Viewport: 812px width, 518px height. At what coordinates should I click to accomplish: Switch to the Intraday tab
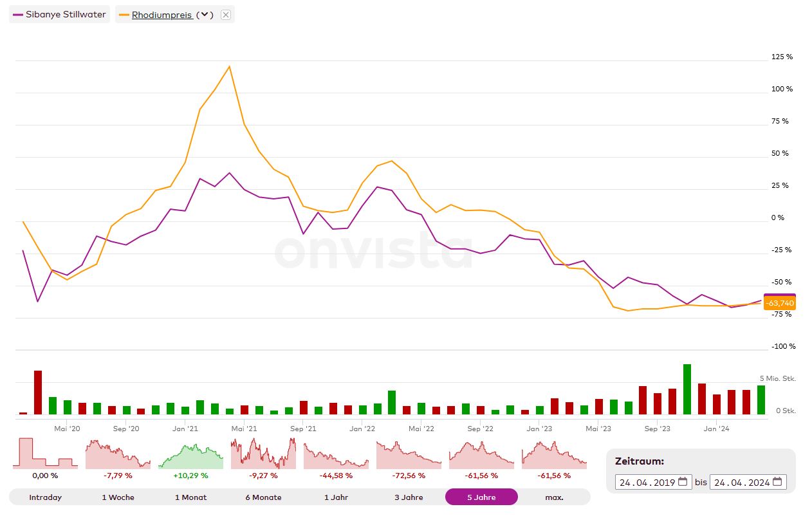pyautogui.click(x=45, y=497)
